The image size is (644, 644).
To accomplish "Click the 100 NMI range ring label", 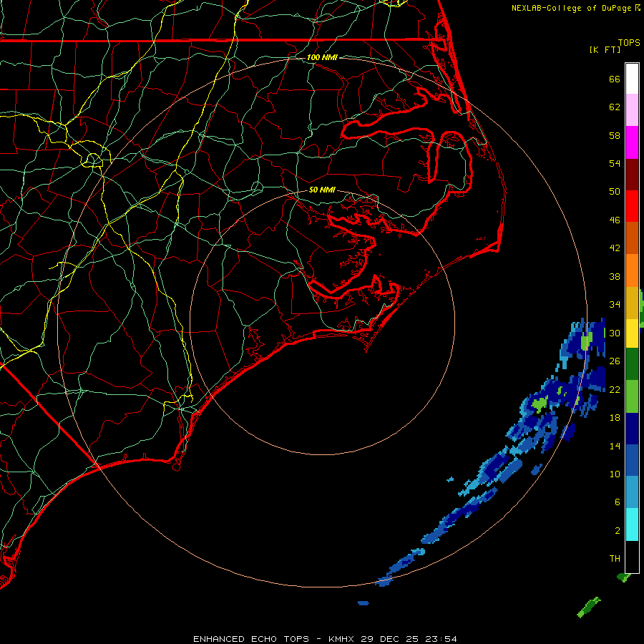I will point(322,57).
